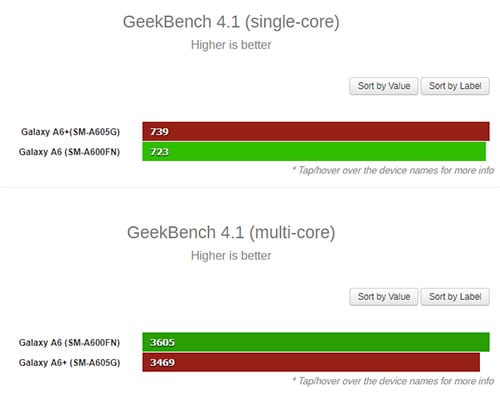Select Galaxy A6 (SM-A600FN) label in multi-core chart
The image size is (500, 397).
click(x=69, y=343)
